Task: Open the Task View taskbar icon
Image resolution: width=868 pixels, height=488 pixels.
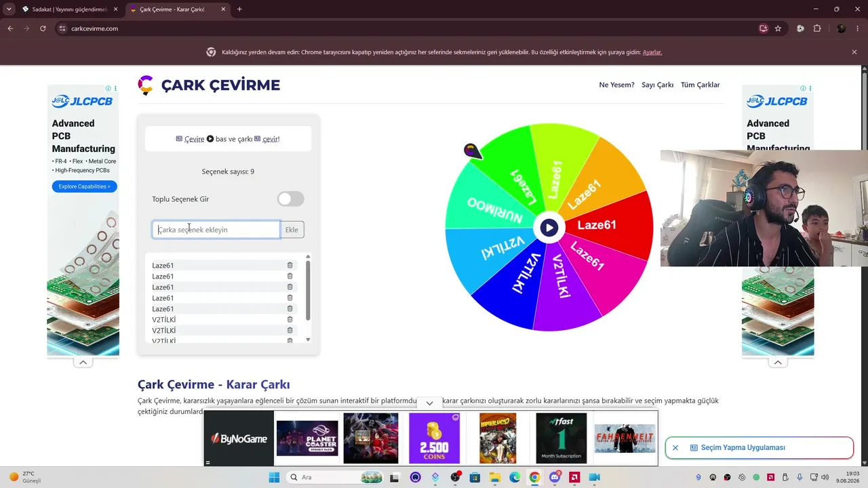Action: coord(395,477)
